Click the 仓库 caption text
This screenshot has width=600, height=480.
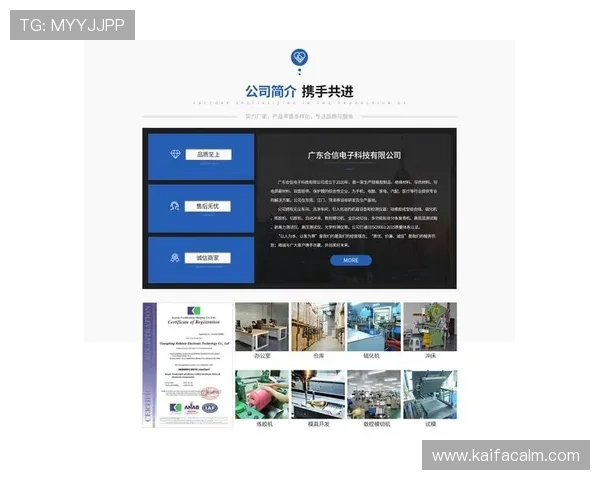[x=318, y=356]
